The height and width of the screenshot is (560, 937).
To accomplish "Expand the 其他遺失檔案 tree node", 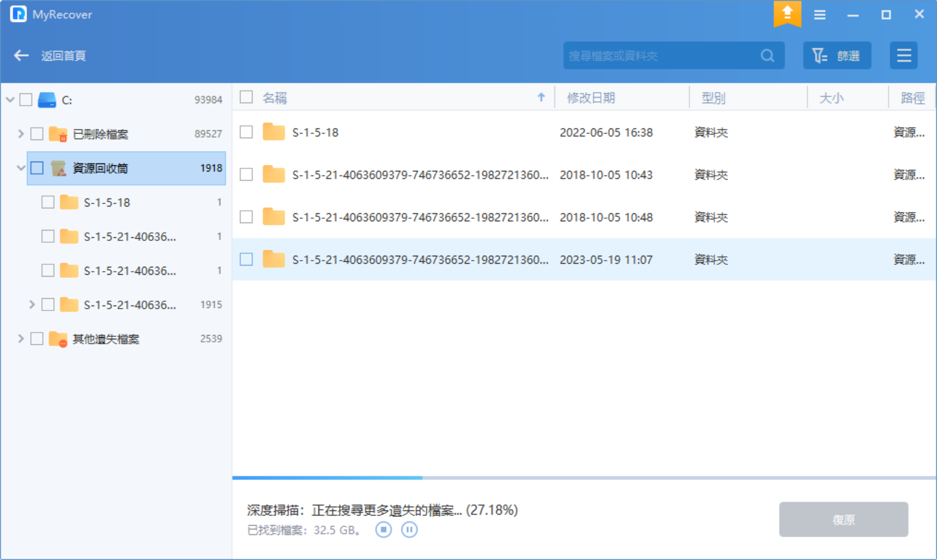I will [x=21, y=339].
